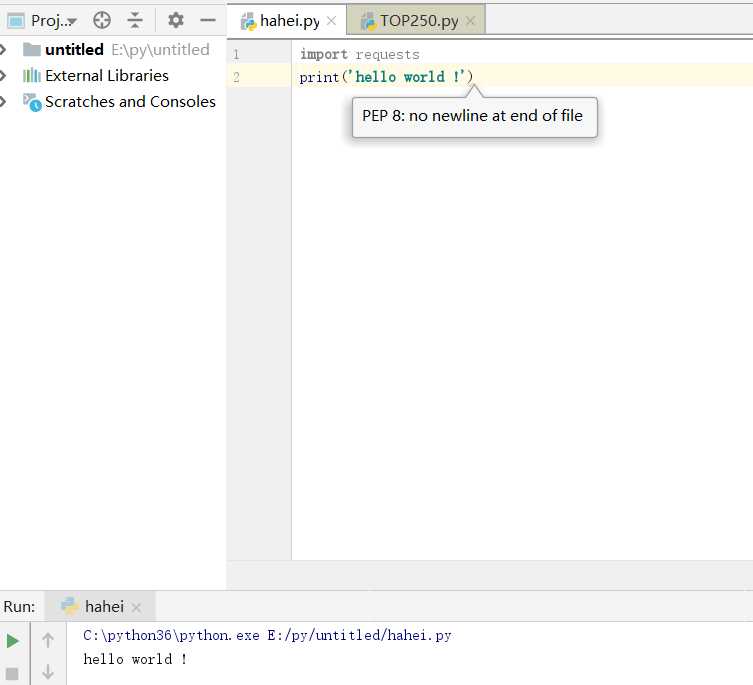Image resolution: width=753 pixels, height=685 pixels.
Task: Expand External Libraries node
Action: point(3,75)
